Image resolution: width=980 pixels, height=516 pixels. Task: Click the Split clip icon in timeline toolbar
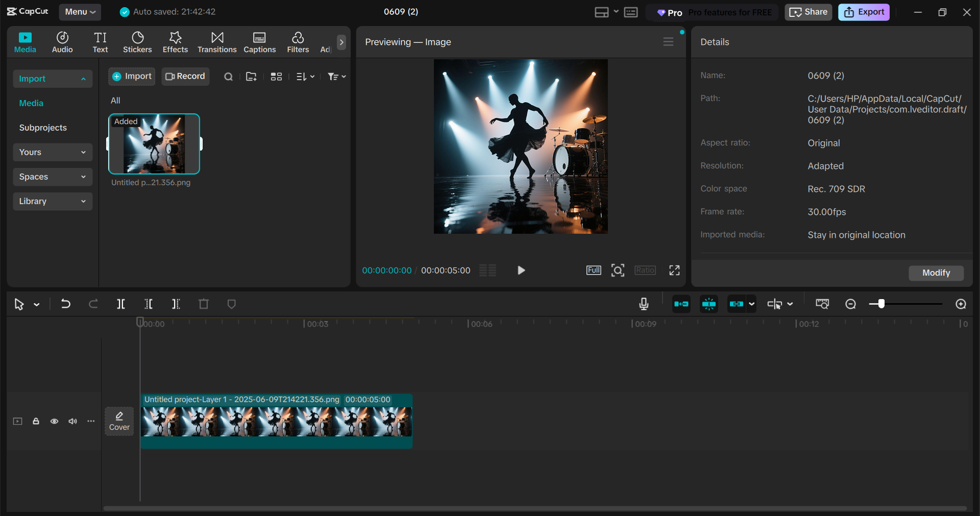tap(121, 304)
